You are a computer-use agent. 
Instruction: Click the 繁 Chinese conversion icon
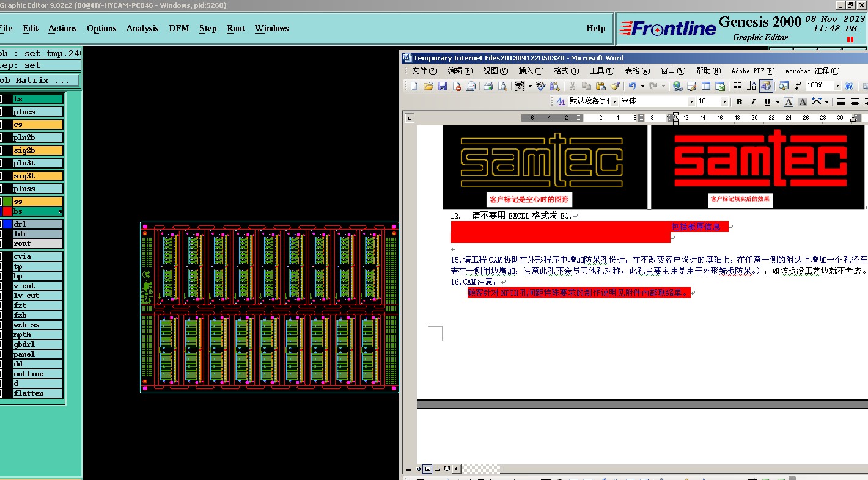(x=520, y=86)
